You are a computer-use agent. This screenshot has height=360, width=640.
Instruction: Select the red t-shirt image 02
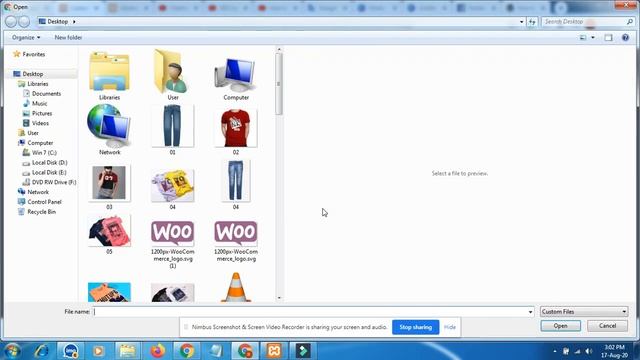click(236, 127)
